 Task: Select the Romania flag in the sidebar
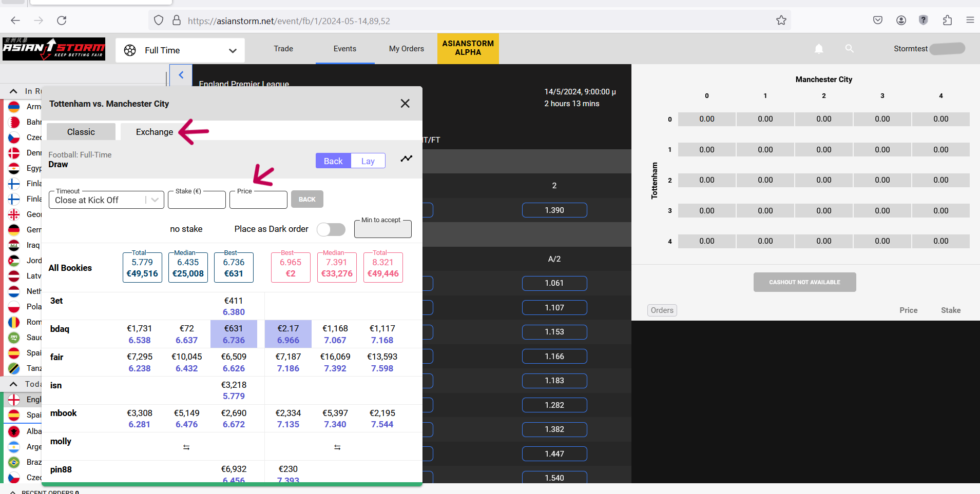(14, 322)
